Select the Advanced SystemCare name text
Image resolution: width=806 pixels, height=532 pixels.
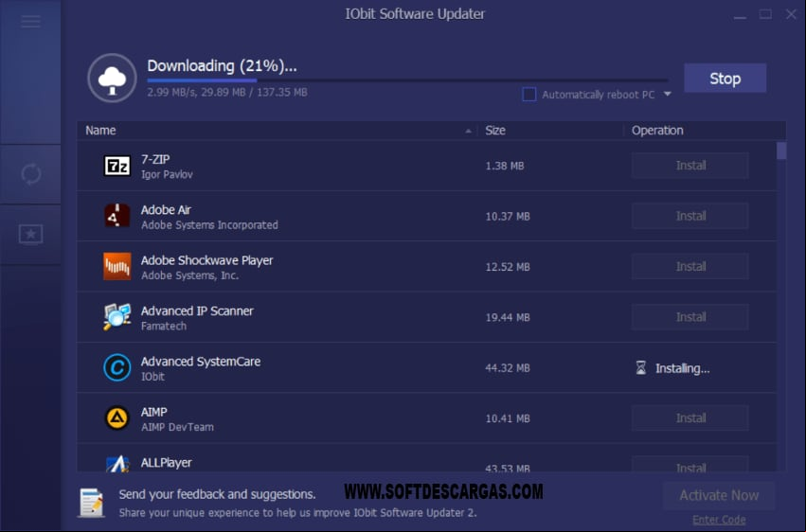point(201,362)
